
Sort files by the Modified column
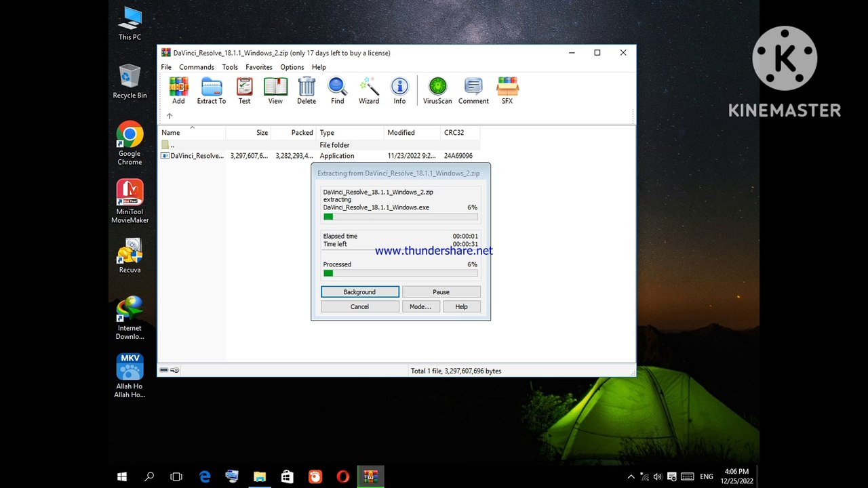pos(412,133)
